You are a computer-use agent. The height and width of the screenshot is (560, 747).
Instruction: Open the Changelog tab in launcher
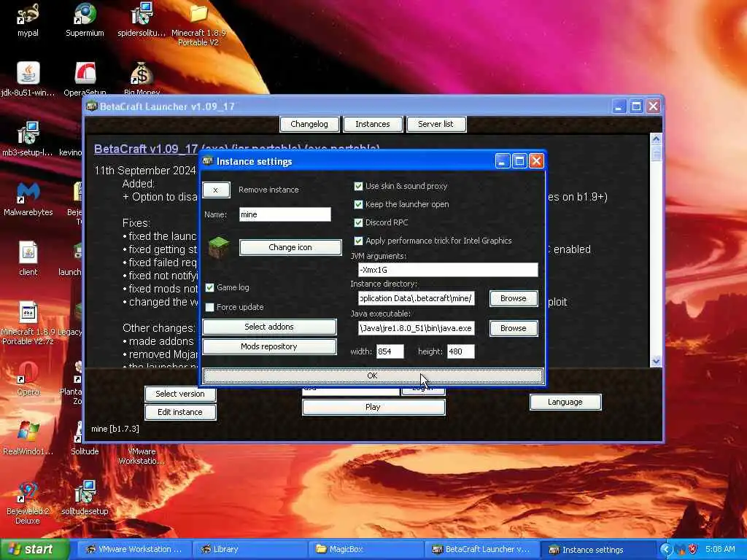click(x=309, y=124)
